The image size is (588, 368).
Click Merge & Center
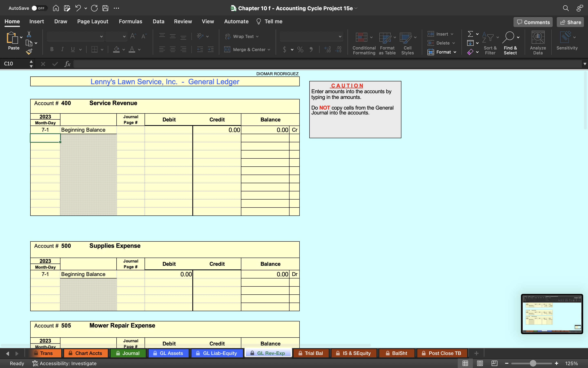pyautogui.click(x=245, y=49)
